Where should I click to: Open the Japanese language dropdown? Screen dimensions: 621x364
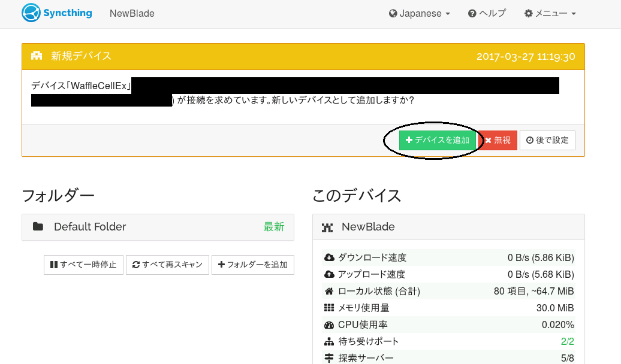(x=419, y=13)
